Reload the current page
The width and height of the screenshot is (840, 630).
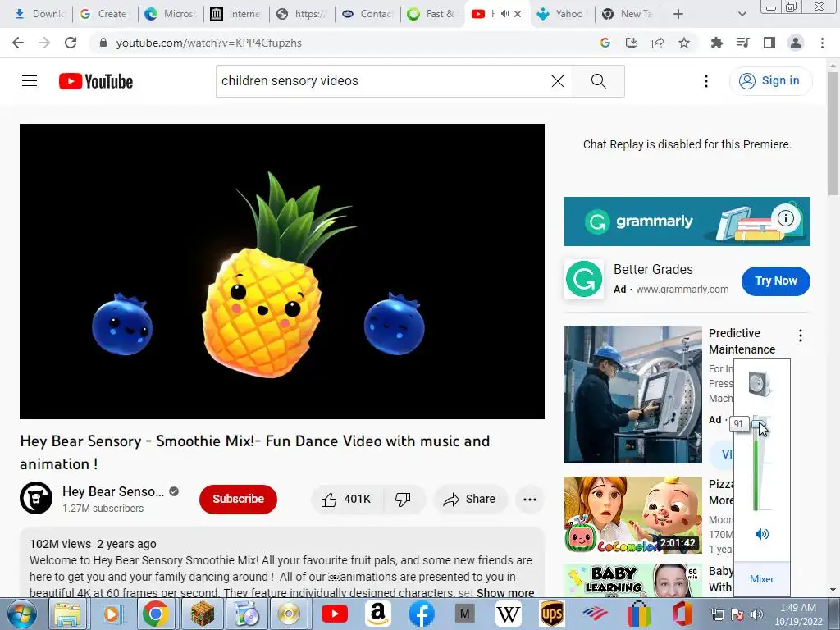[x=71, y=43]
